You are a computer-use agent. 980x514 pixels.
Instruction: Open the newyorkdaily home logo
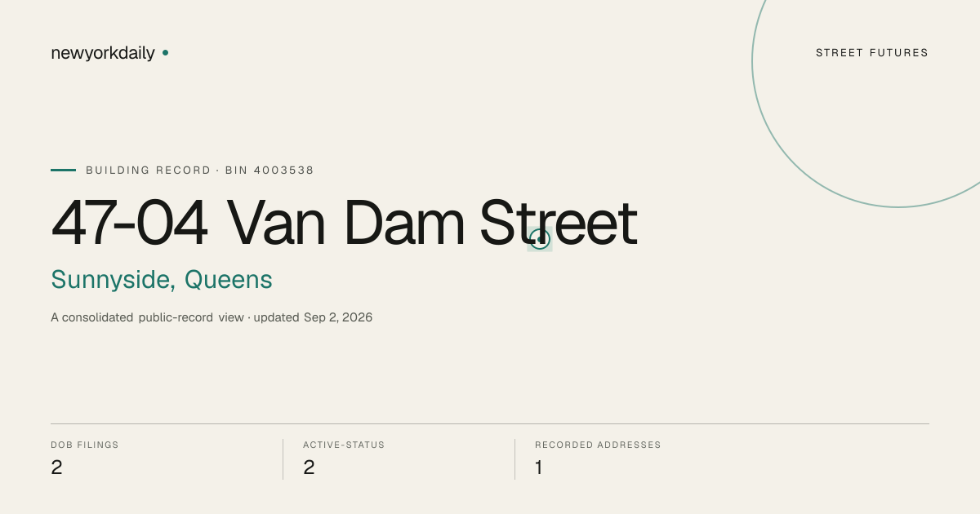tap(103, 53)
